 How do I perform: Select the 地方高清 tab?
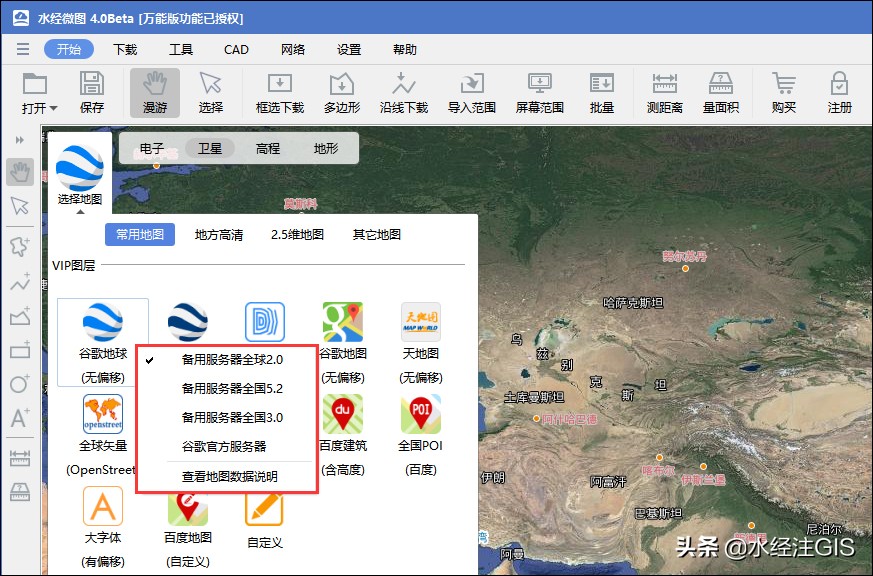tap(219, 235)
